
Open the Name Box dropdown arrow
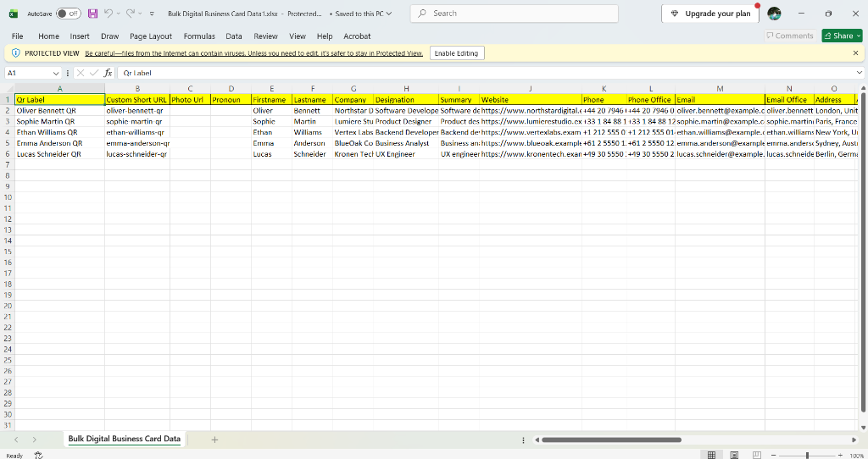pyautogui.click(x=56, y=73)
